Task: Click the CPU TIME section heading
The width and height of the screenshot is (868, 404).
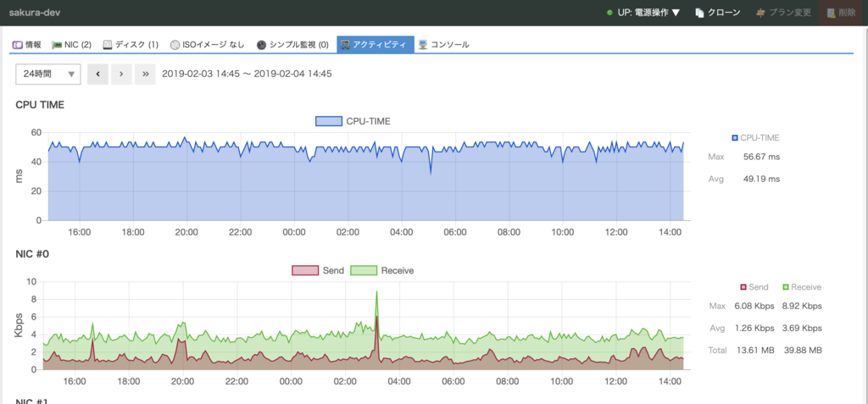Action: tap(40, 104)
